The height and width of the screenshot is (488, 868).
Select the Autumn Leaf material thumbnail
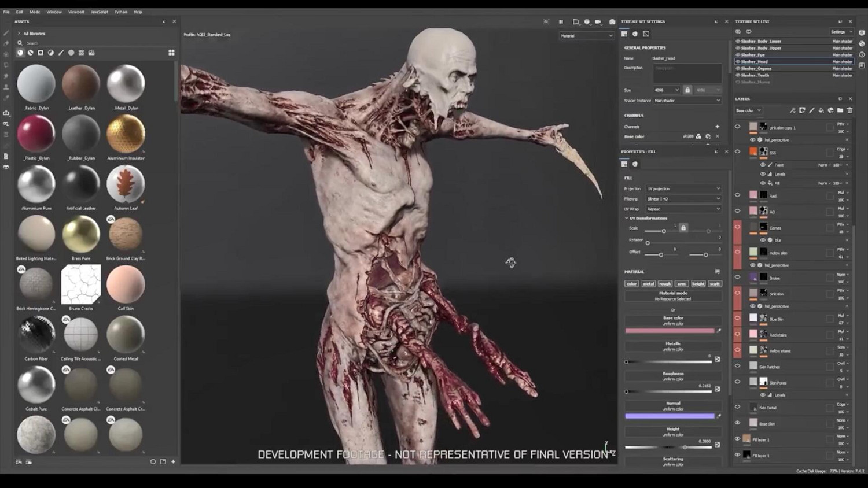tap(126, 184)
